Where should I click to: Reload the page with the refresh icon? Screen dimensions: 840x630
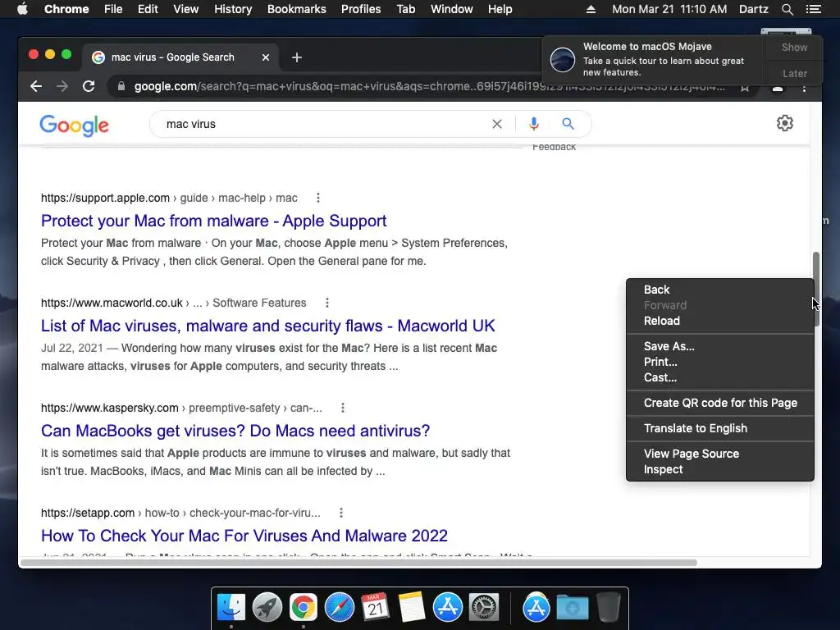click(x=89, y=86)
